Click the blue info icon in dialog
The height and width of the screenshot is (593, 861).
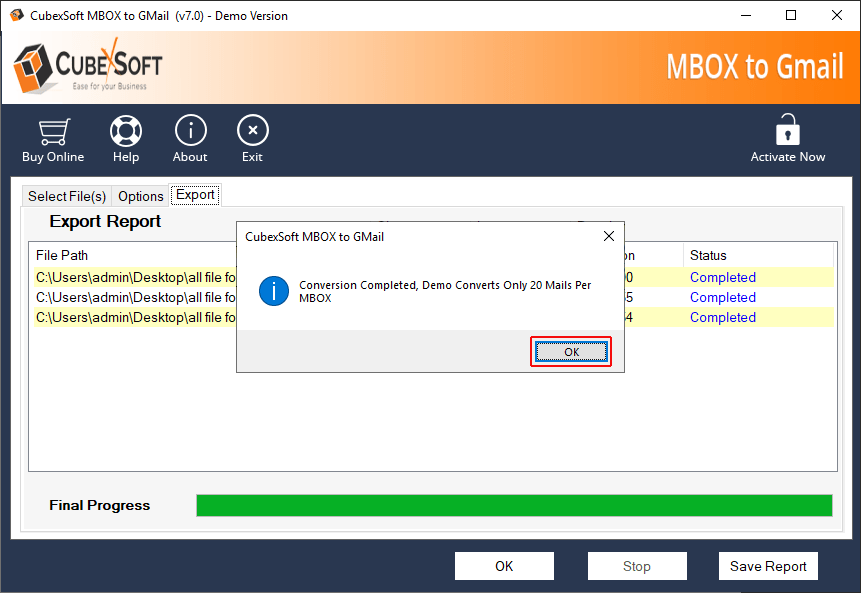coord(273,291)
